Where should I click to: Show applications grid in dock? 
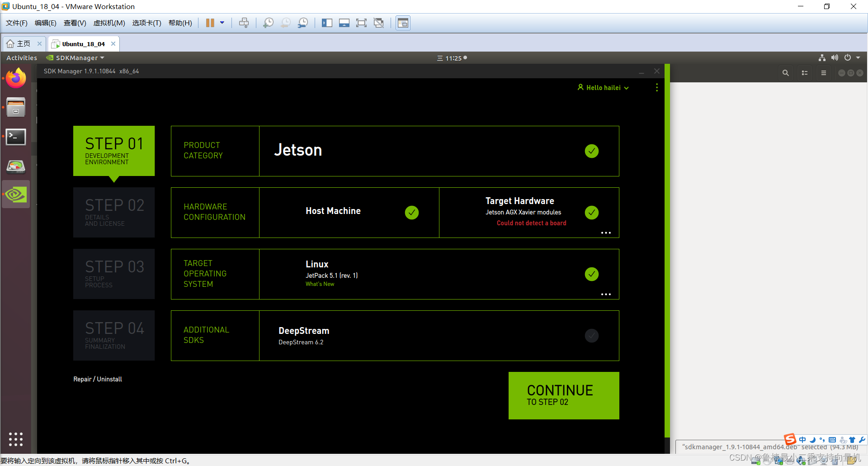(x=16, y=439)
